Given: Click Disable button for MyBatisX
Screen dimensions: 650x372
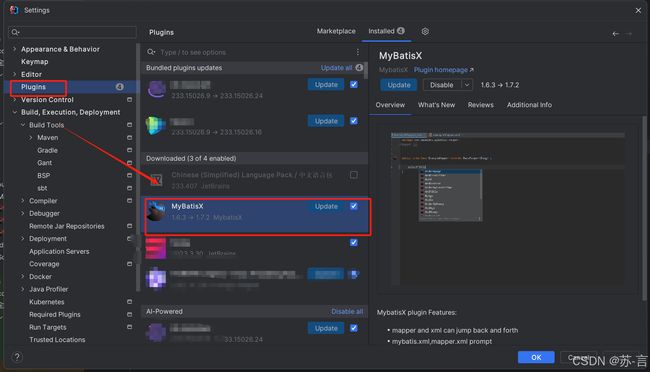Looking at the screenshot, I should [x=441, y=85].
